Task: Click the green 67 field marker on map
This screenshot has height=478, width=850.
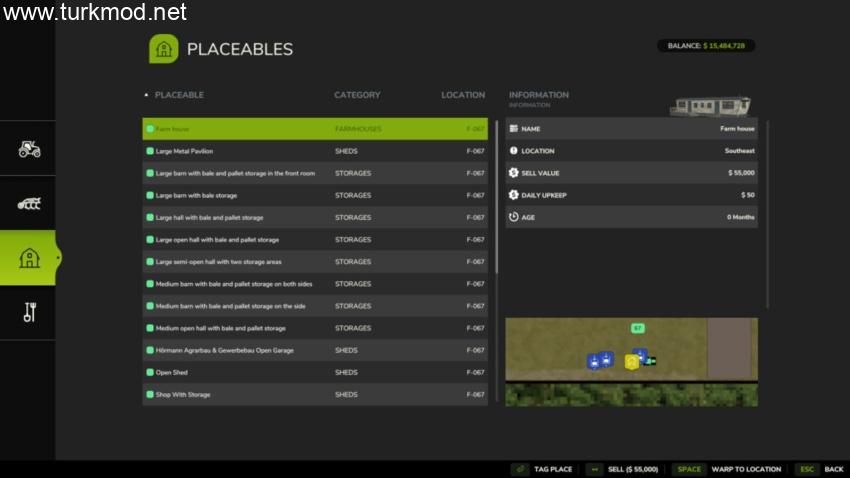Action: 638,328
